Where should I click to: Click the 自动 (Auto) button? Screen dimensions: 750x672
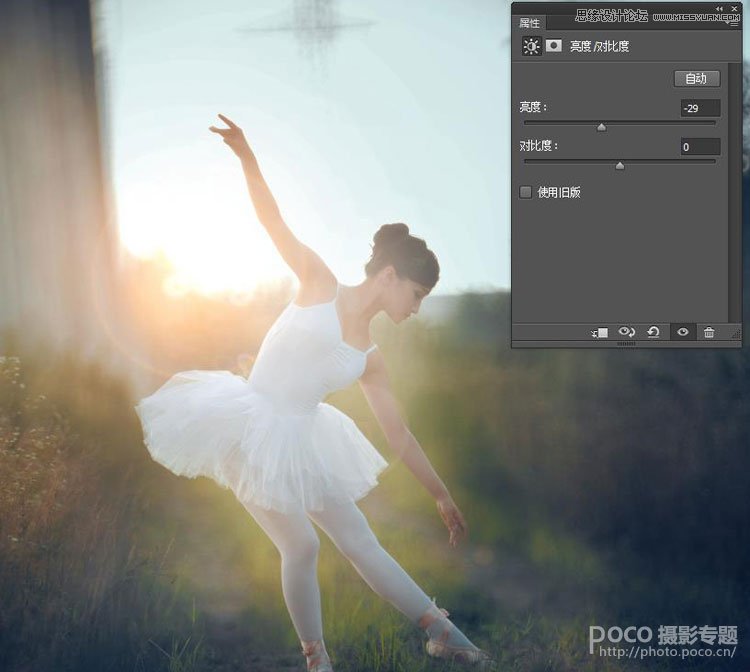coord(697,78)
